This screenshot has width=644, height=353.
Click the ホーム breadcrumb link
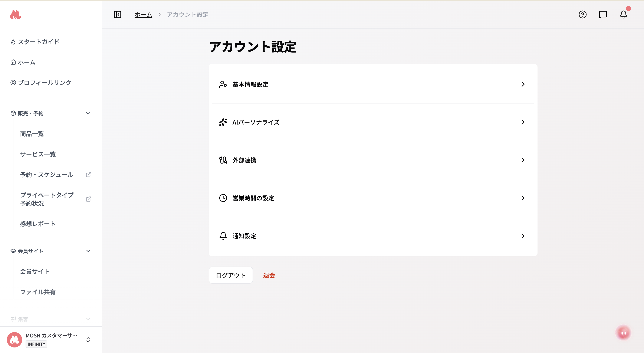coord(143,14)
